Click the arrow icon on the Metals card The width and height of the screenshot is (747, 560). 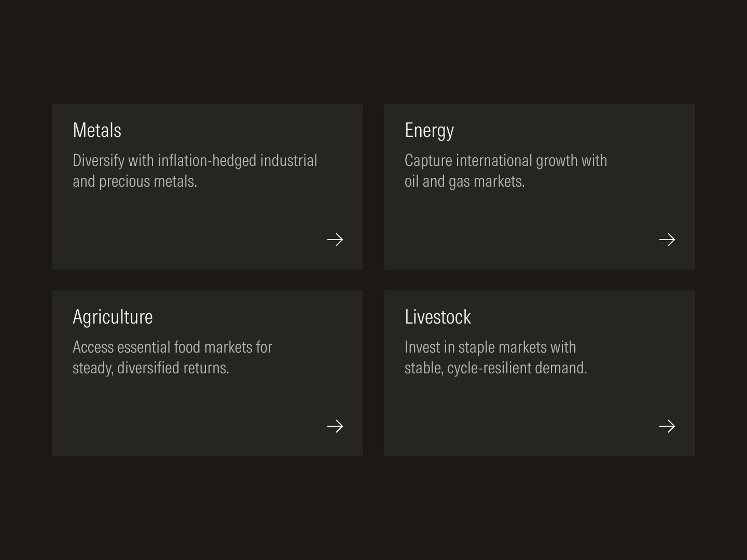[x=335, y=240]
